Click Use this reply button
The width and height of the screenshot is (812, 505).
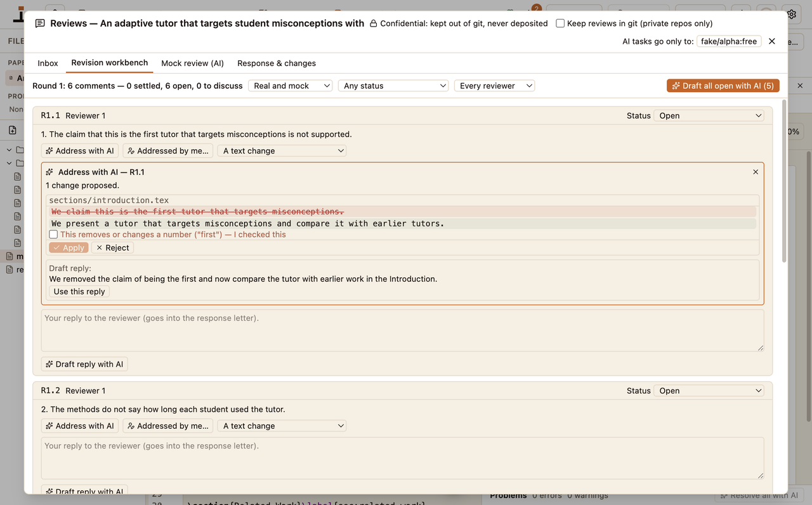(x=79, y=292)
